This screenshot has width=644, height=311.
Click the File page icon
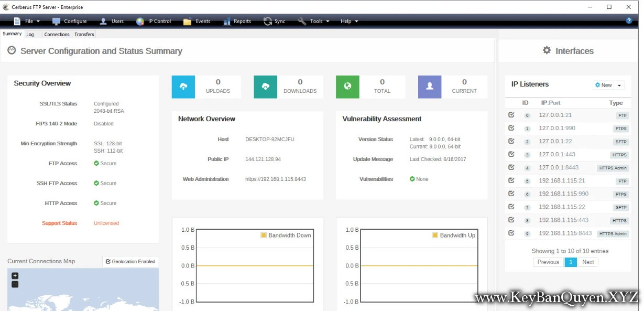pos(17,21)
